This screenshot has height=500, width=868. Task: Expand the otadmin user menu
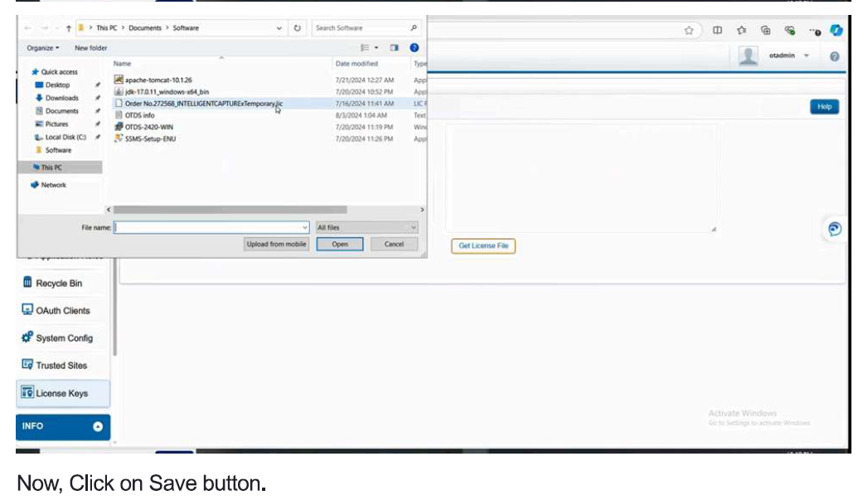tap(806, 56)
